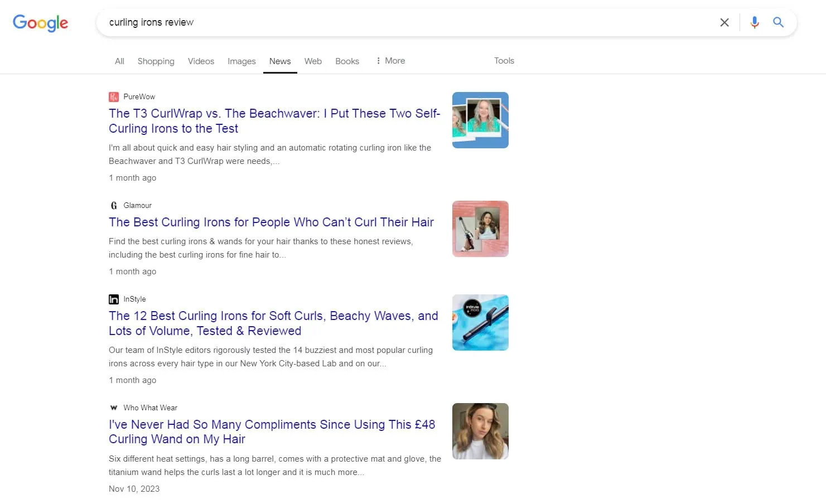Switch to the All results tab
The image size is (826, 504).
[119, 61]
